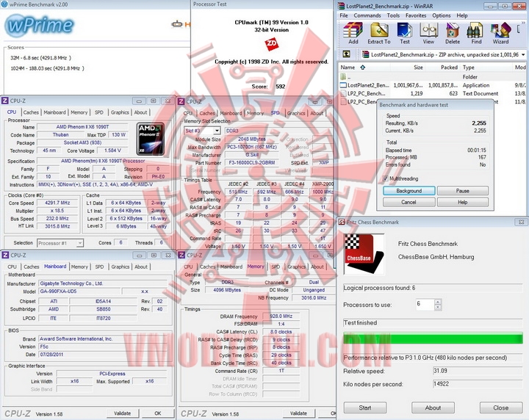The height and width of the screenshot is (420, 529).
Task: Click Pause in WinRAR benchmark dialog
Action: (x=463, y=191)
